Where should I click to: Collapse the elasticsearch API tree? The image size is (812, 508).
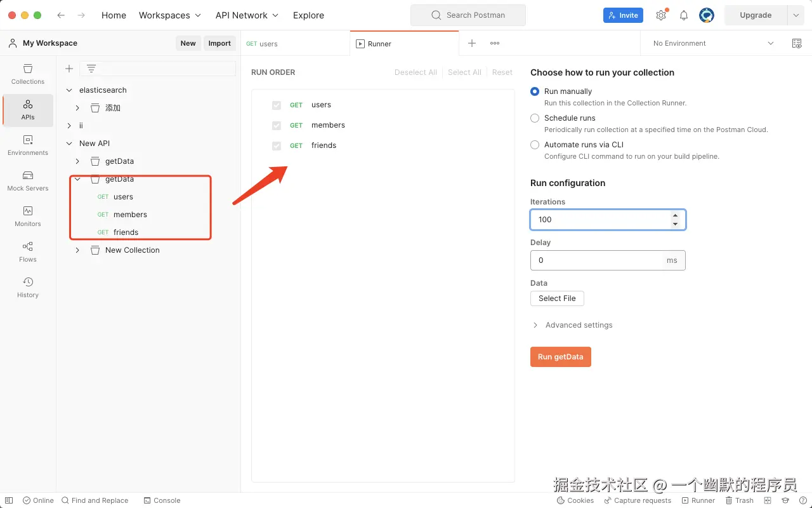(x=69, y=90)
